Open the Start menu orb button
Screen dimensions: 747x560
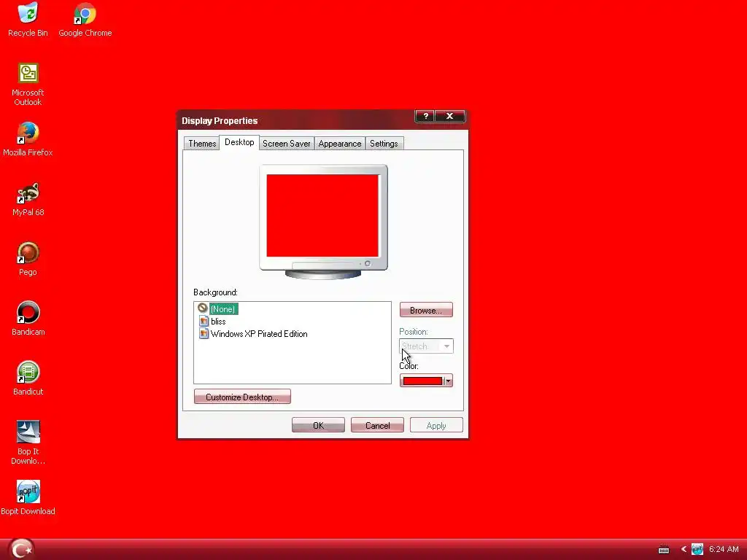coord(21,549)
